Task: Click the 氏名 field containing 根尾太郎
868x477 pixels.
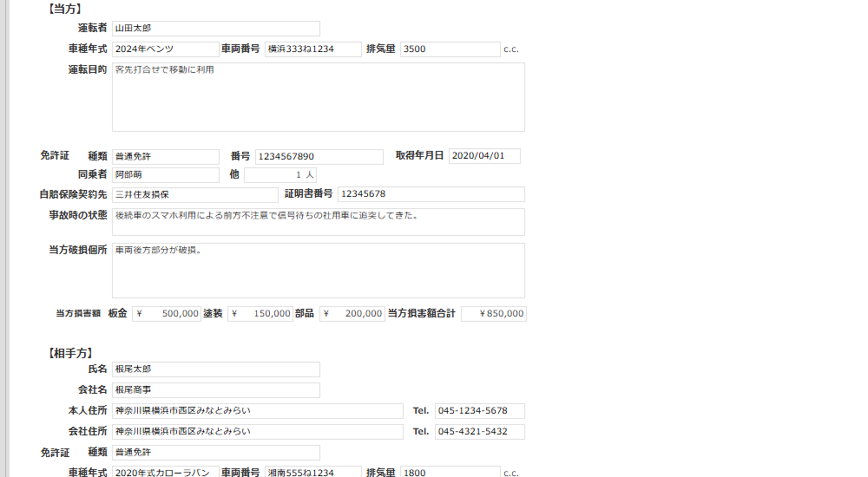Action: 215,369
